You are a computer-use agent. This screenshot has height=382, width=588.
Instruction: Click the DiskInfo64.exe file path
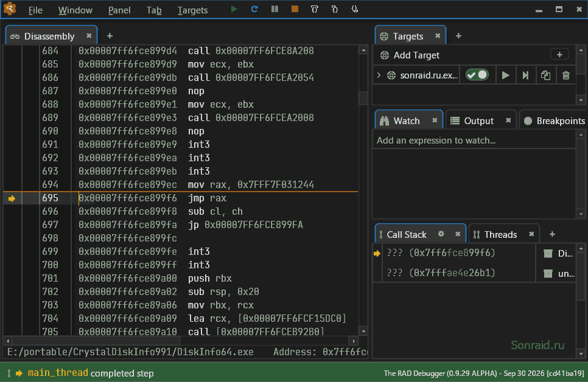click(130, 352)
